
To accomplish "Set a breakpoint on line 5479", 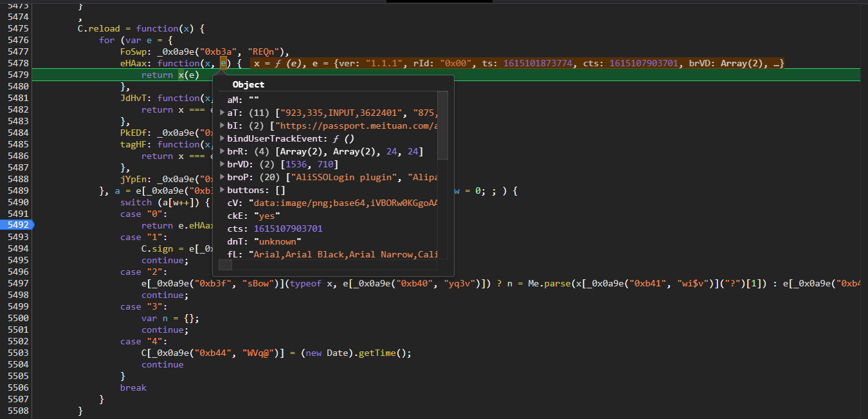I will point(17,75).
